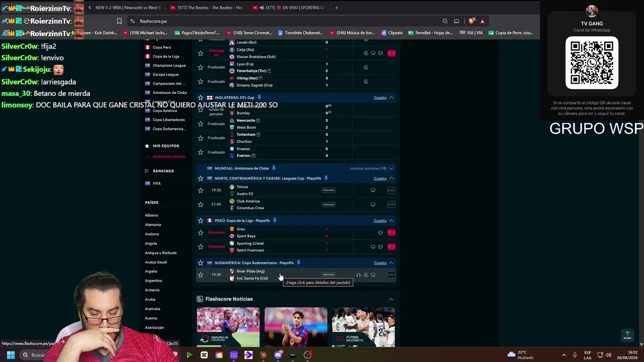Open Preview for Toluca vs Austin FC
Screen dimensions: 644x362
[329, 190]
